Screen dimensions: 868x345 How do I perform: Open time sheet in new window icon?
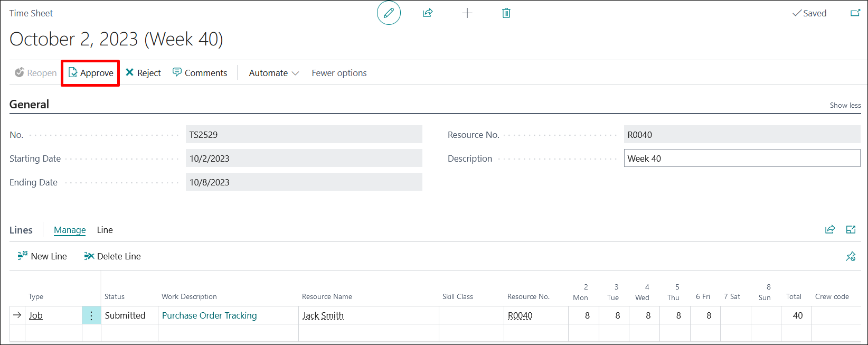point(855,13)
